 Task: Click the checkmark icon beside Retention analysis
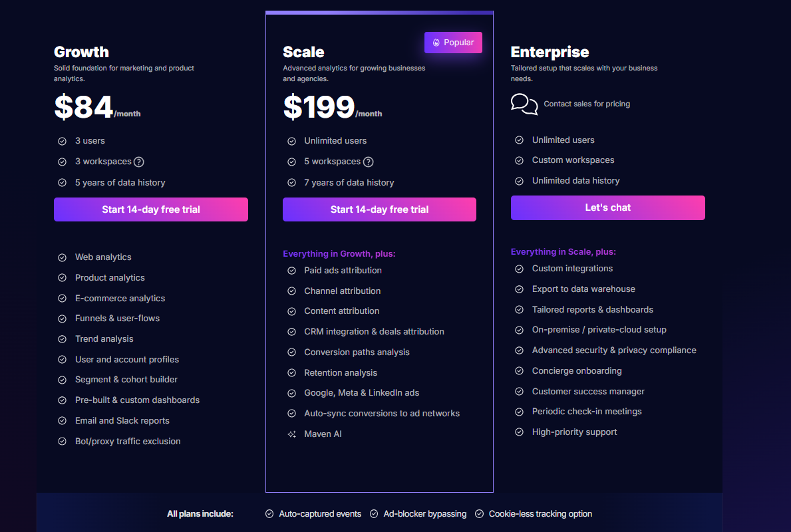click(291, 372)
